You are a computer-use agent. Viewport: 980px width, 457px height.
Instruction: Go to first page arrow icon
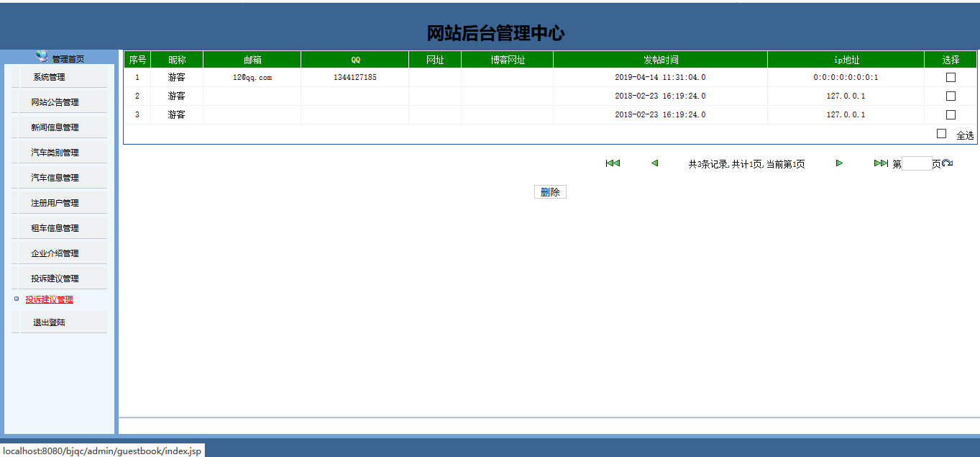pos(613,163)
